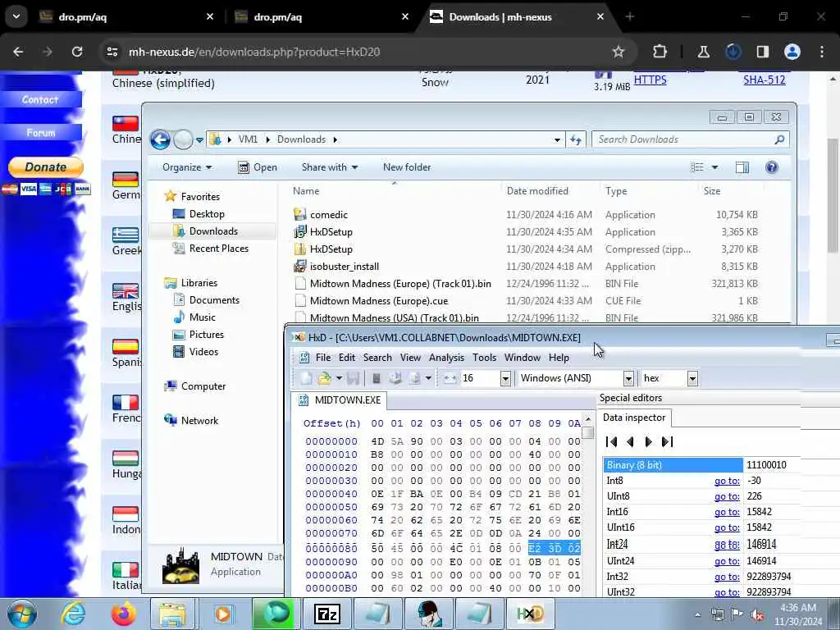Screen dimensions: 840x630
Task: Select the Data inspector tab
Action: point(634,418)
